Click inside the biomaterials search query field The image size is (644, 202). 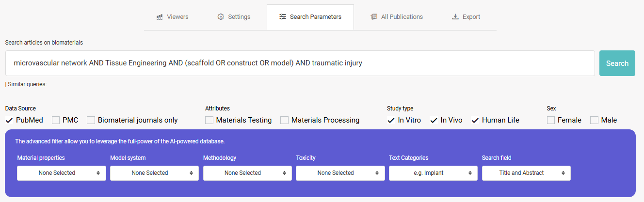tap(300, 63)
